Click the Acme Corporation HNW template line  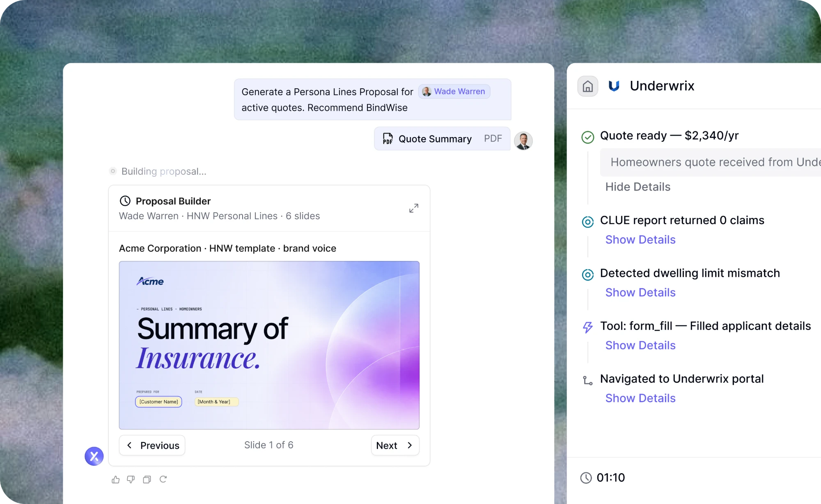click(227, 248)
